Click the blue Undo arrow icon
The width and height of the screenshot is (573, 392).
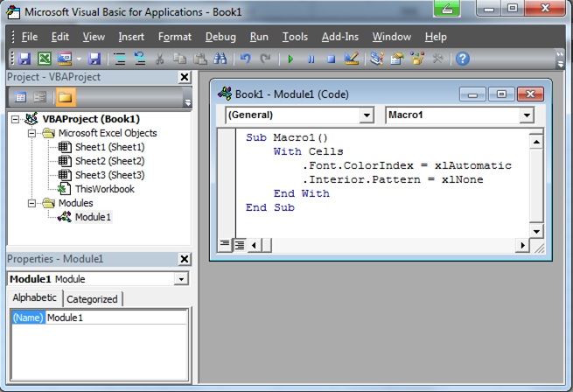coord(245,59)
